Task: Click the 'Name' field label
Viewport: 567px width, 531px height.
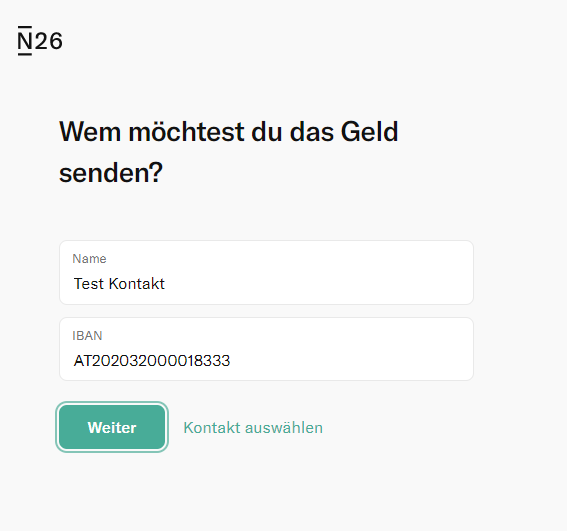Action: 89,259
